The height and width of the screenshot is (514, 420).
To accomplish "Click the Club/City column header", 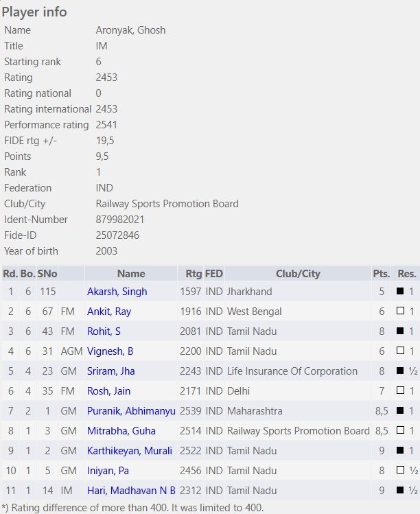I will pos(298,273).
